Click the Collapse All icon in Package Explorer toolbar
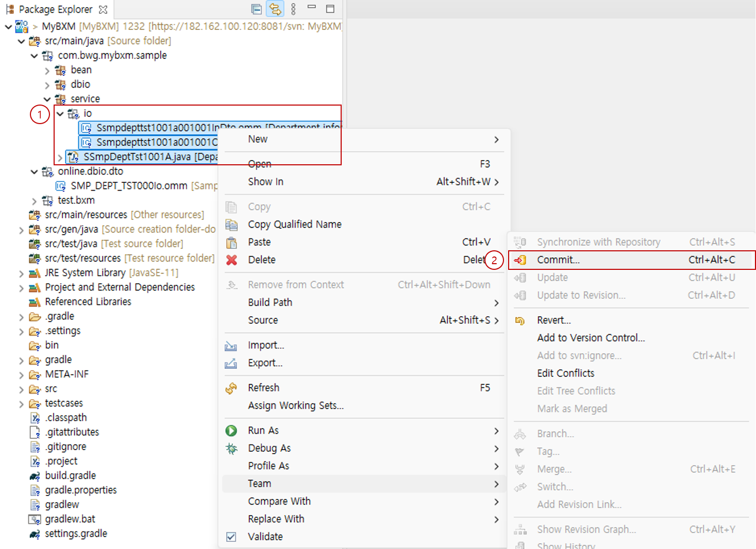 (256, 9)
